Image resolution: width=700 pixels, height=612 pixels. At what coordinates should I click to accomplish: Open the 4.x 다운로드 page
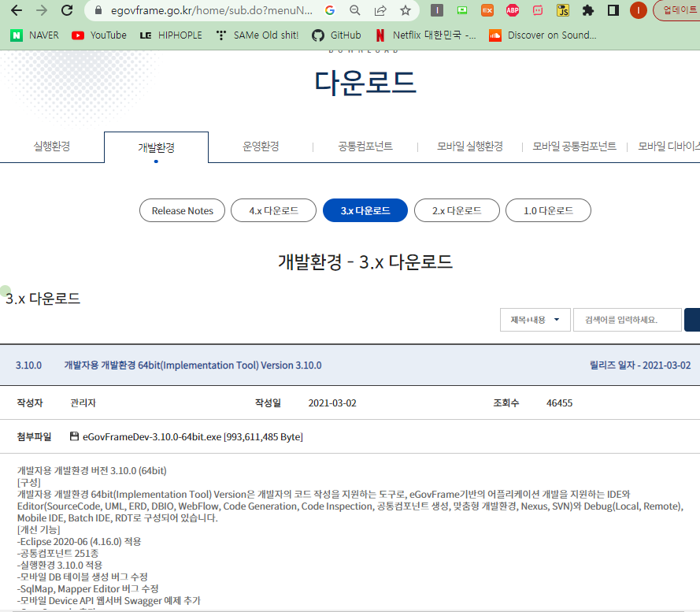(x=274, y=210)
